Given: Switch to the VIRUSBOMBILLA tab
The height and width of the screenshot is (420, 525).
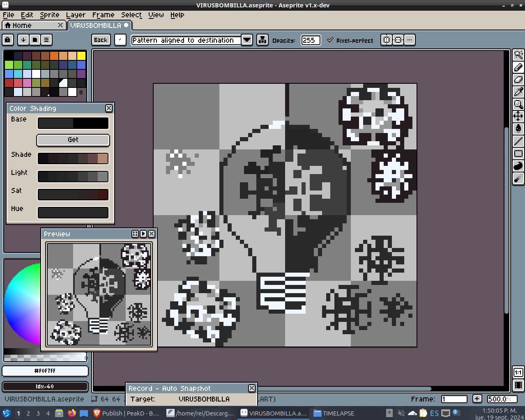Looking at the screenshot, I should tap(99, 25).
